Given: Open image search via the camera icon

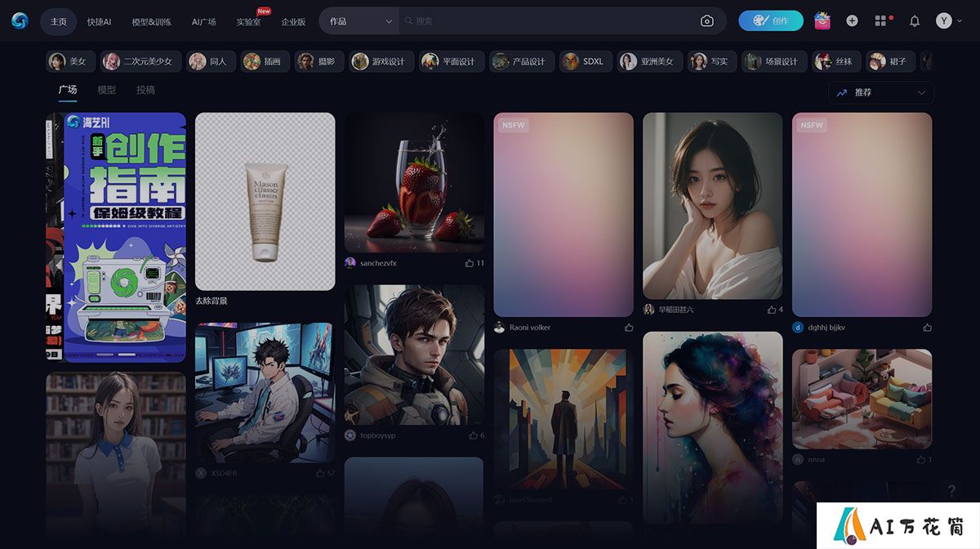Looking at the screenshot, I should 707,21.
